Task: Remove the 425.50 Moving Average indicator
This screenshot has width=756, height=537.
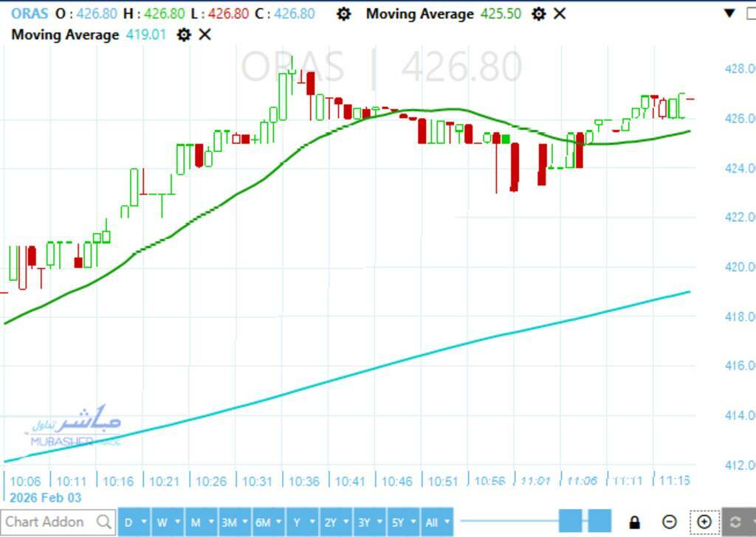Action: click(560, 14)
